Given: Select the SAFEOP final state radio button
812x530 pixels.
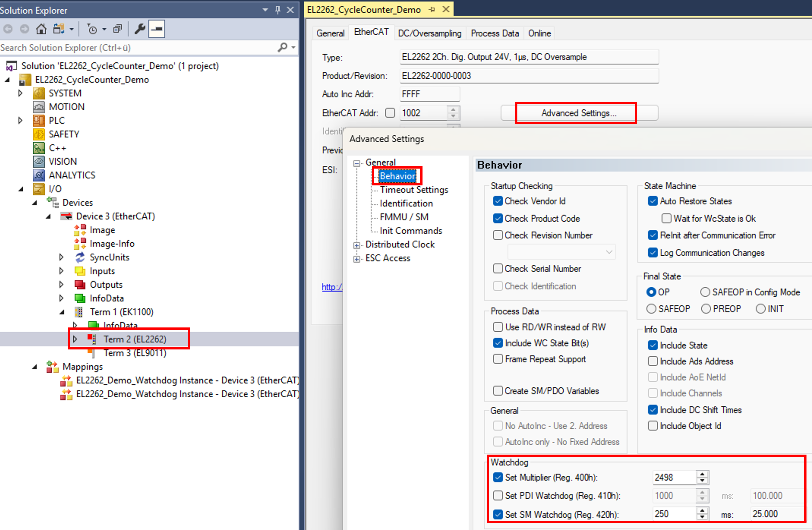Looking at the screenshot, I should 652,309.
